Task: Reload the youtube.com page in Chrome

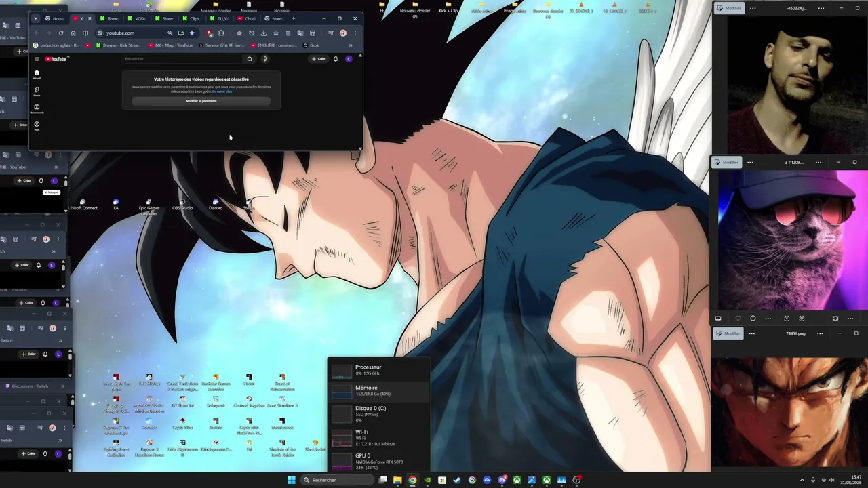Action: click(x=61, y=33)
